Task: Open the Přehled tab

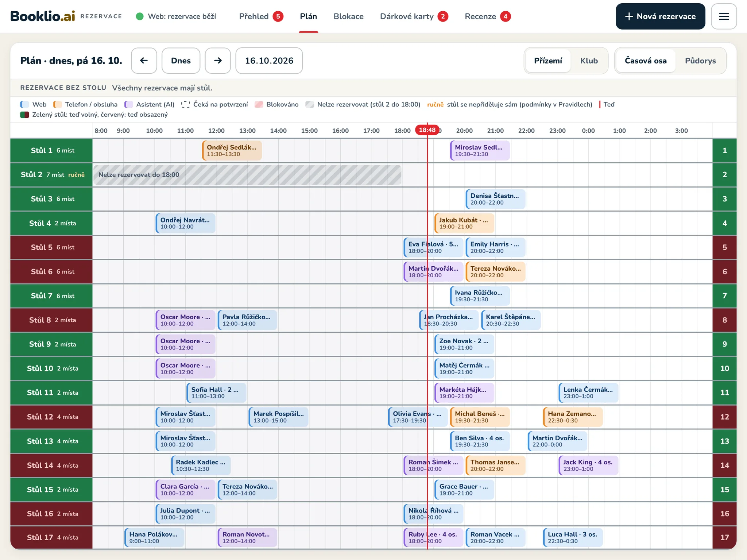Action: (x=261, y=16)
